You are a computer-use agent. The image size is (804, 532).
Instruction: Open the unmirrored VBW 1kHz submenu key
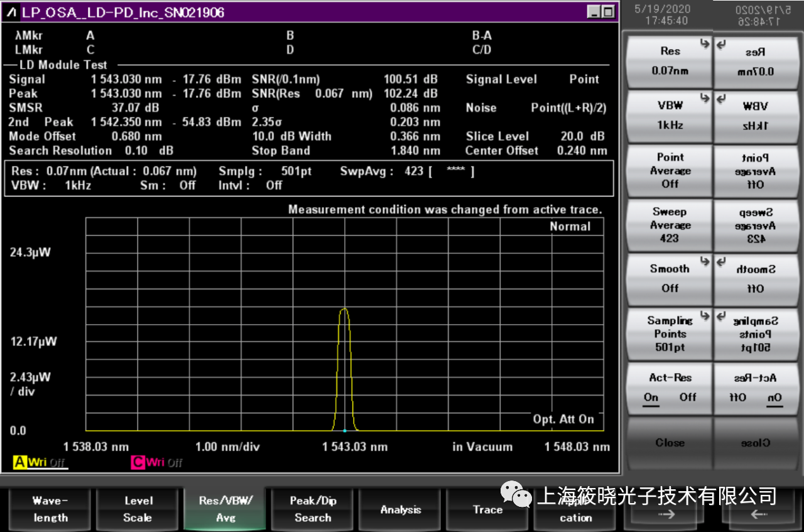[670, 116]
